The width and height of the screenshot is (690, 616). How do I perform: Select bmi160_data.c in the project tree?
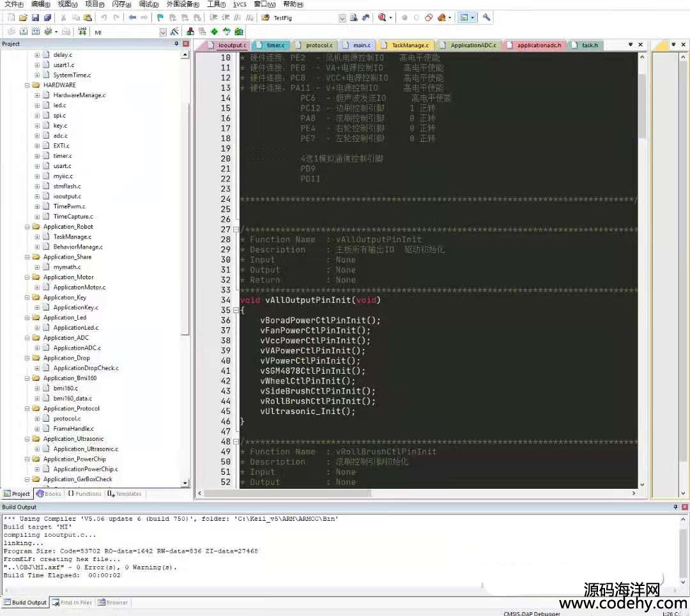point(73,399)
